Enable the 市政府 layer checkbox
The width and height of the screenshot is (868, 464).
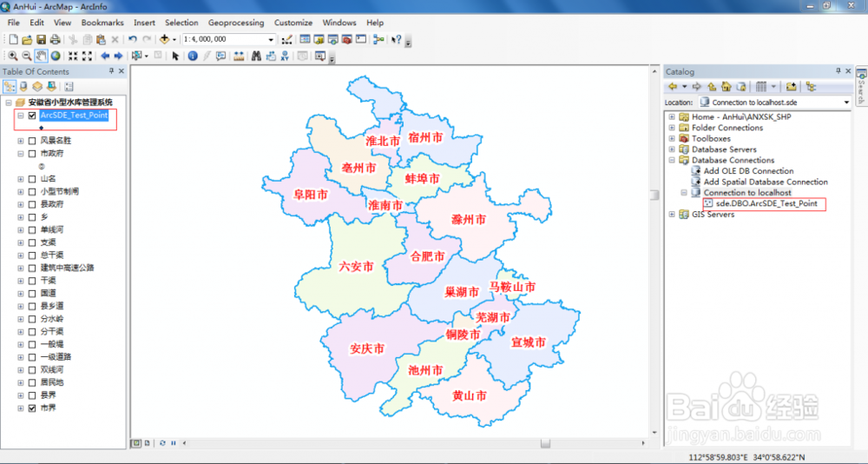point(31,154)
